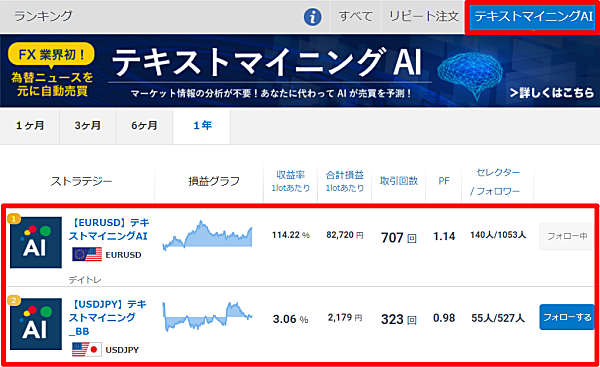Click the 82,720 円 total profit value

click(344, 235)
